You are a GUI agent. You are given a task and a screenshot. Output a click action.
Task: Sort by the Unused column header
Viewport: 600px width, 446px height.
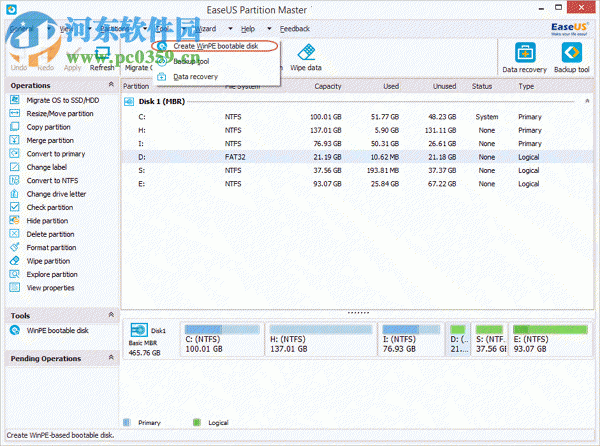coord(444,86)
